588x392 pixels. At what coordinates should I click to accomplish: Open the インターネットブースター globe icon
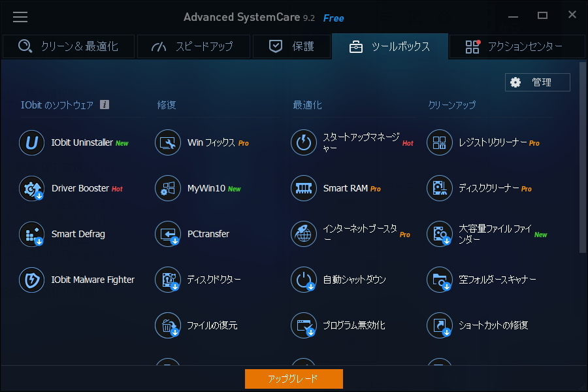[x=304, y=234]
